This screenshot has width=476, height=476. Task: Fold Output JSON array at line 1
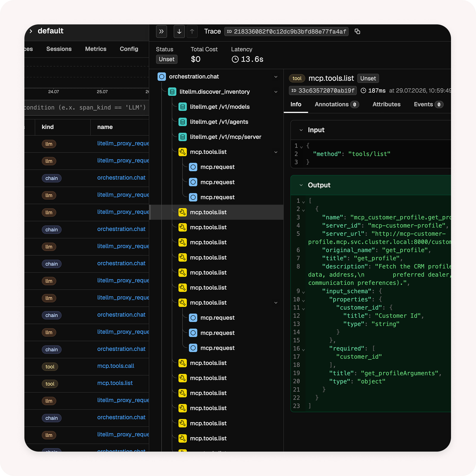pos(303,202)
